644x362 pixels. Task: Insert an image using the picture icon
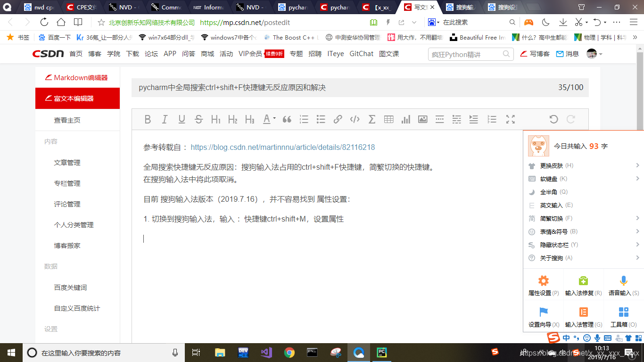[x=423, y=119]
